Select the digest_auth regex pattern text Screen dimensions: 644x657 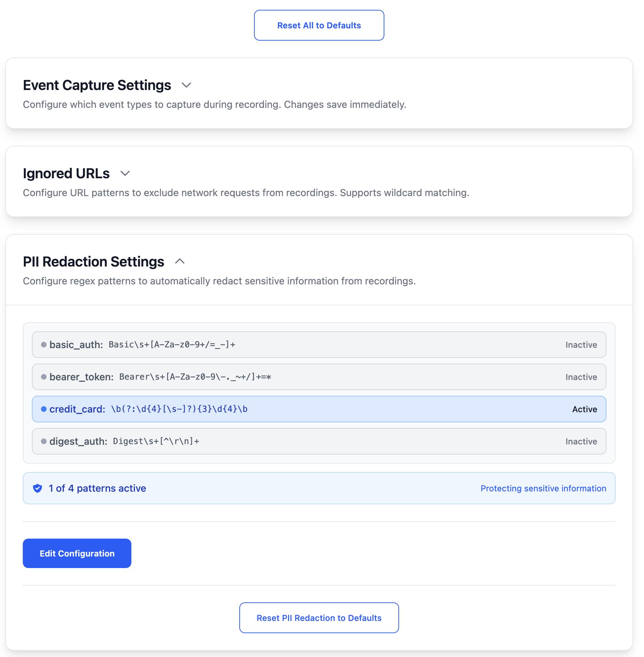point(156,441)
